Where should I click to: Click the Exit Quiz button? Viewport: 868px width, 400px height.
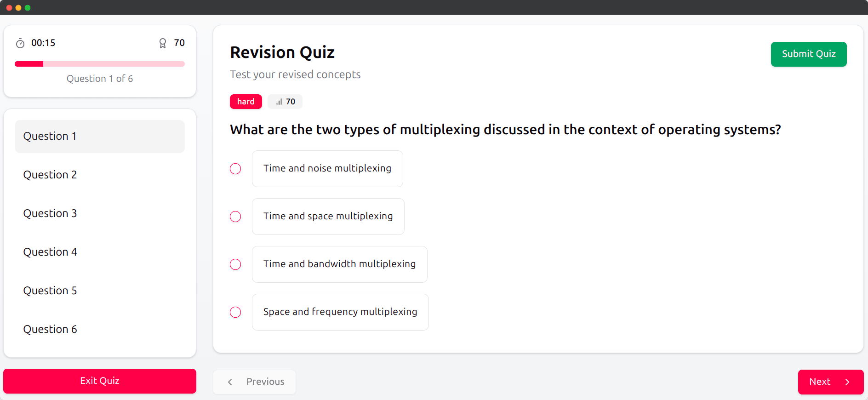(x=99, y=381)
